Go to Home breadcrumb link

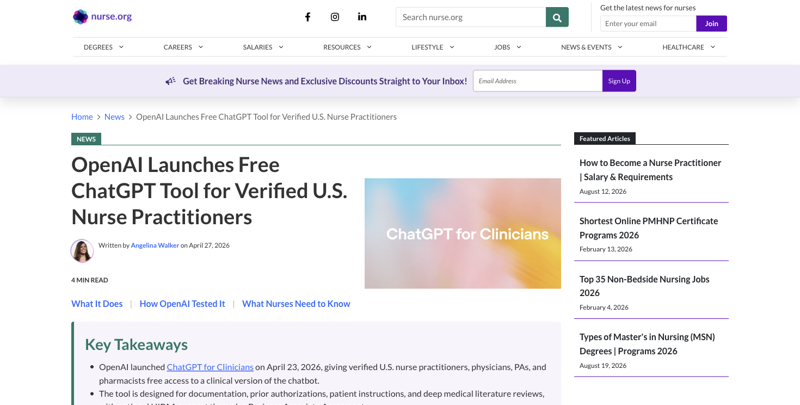(82, 117)
